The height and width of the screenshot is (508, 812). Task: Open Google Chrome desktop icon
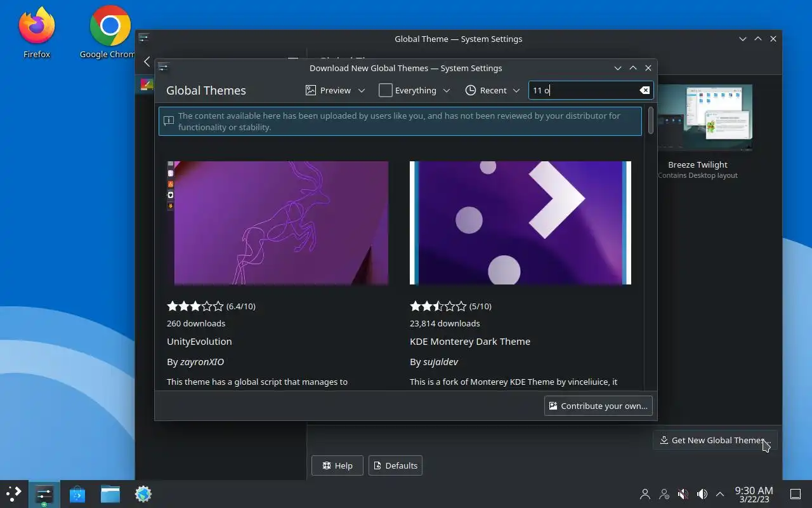(109, 32)
